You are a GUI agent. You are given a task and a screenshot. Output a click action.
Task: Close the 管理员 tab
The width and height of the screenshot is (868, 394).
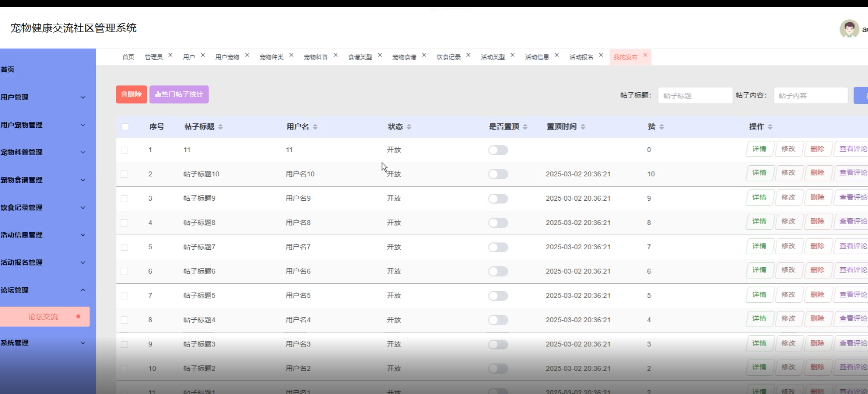[x=171, y=55]
